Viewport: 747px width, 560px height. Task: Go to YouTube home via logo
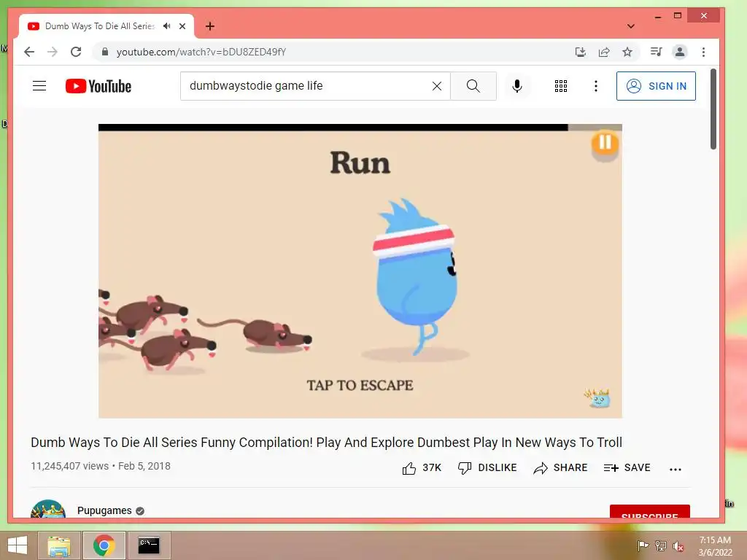tap(98, 86)
